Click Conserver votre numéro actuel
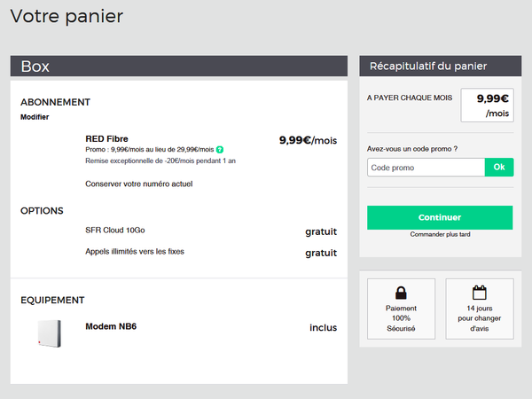The image size is (532, 399). point(138,184)
